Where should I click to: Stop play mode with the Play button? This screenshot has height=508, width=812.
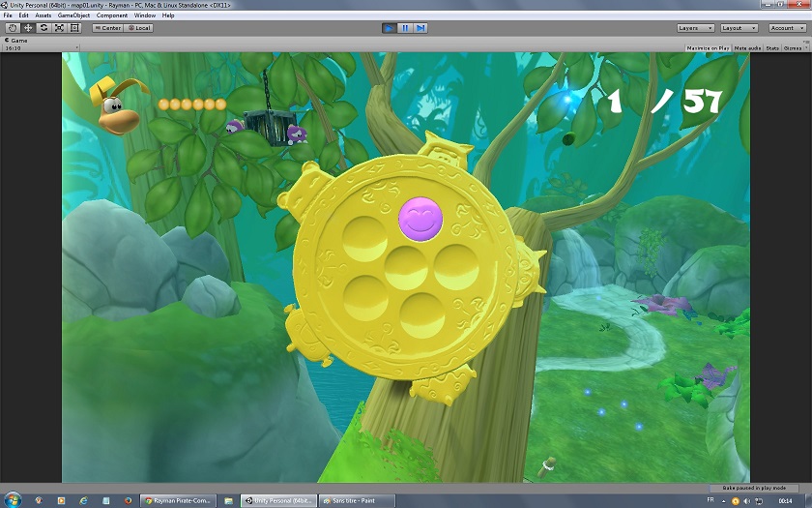pos(389,28)
